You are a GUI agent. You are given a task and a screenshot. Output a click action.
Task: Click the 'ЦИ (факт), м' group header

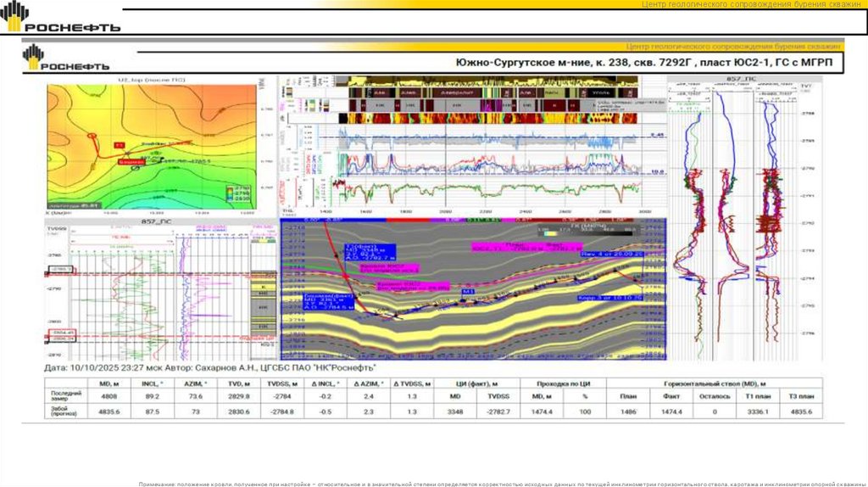(476, 383)
